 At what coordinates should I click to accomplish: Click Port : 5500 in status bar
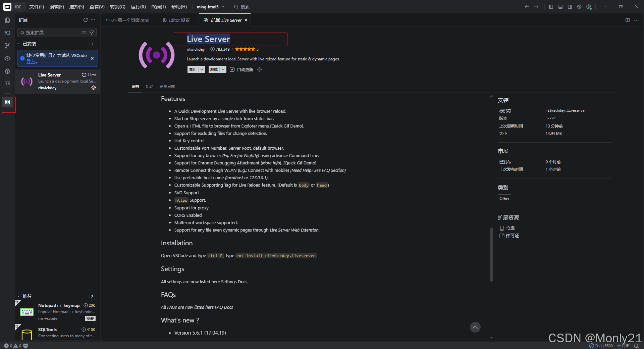601,346
